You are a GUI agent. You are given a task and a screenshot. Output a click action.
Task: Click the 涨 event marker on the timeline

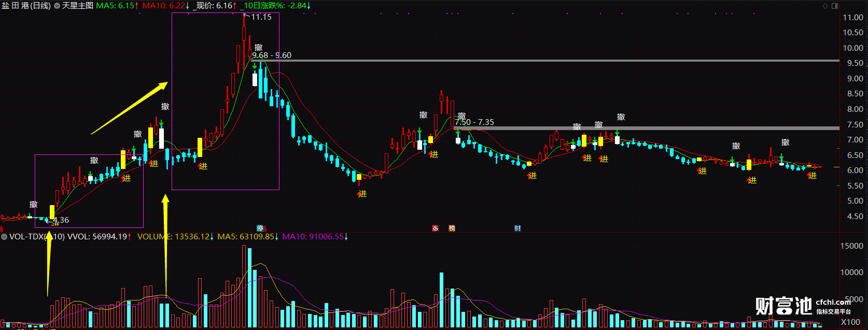pos(436,228)
